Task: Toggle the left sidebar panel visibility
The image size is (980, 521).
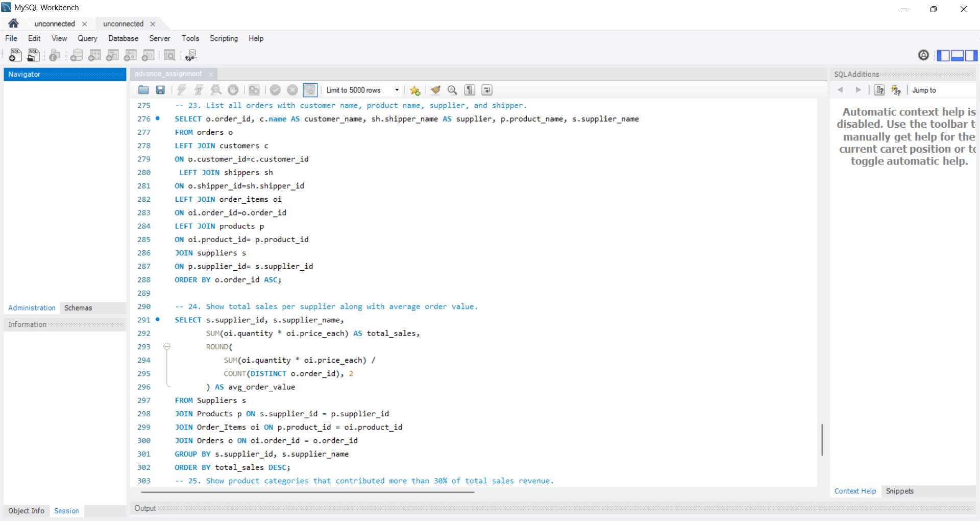Action: (x=943, y=55)
